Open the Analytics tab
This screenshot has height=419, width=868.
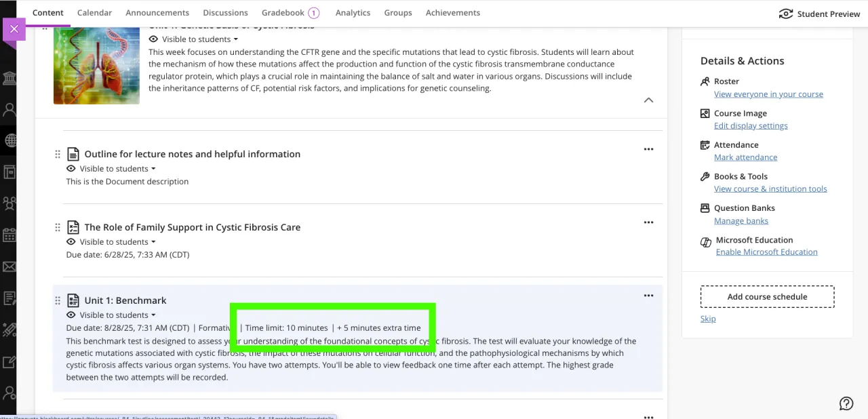point(353,12)
